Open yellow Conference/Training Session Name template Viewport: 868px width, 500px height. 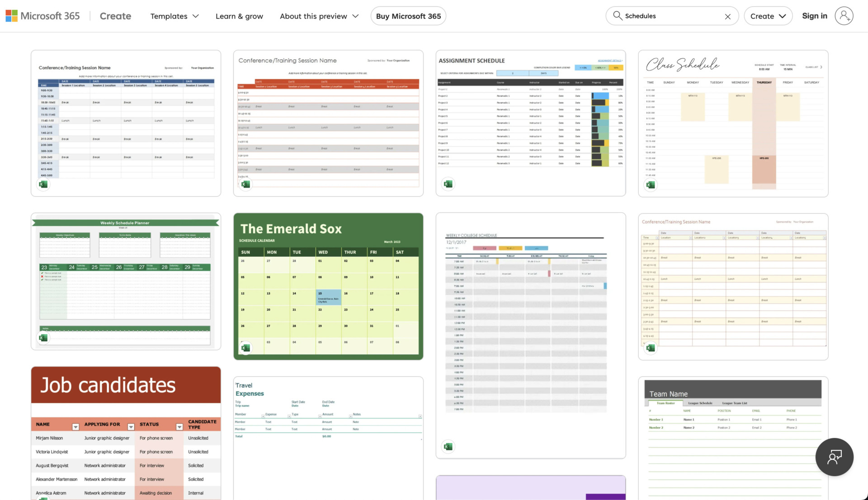click(x=733, y=287)
